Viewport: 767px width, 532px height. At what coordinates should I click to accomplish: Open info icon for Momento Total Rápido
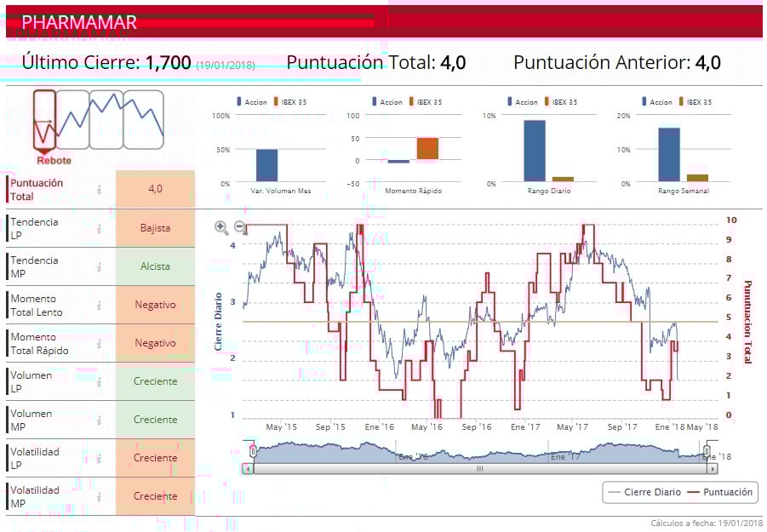99,344
